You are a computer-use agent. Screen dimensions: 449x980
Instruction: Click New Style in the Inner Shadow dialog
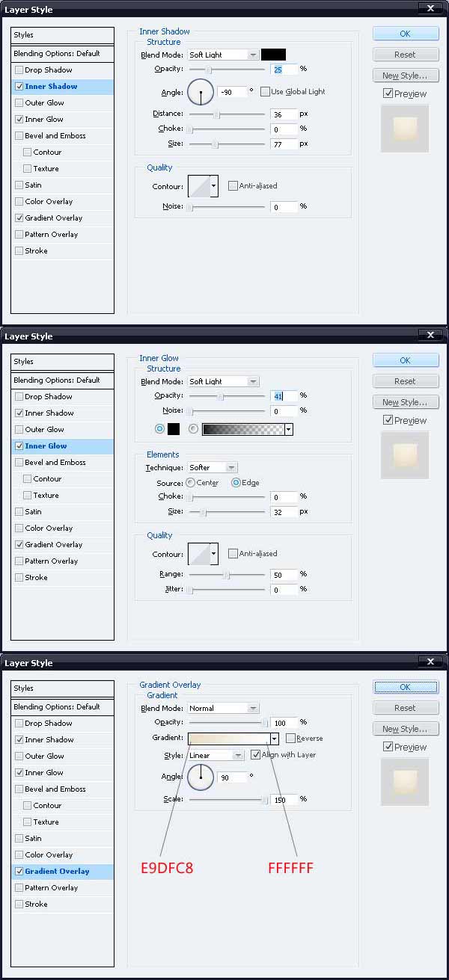[x=405, y=75]
